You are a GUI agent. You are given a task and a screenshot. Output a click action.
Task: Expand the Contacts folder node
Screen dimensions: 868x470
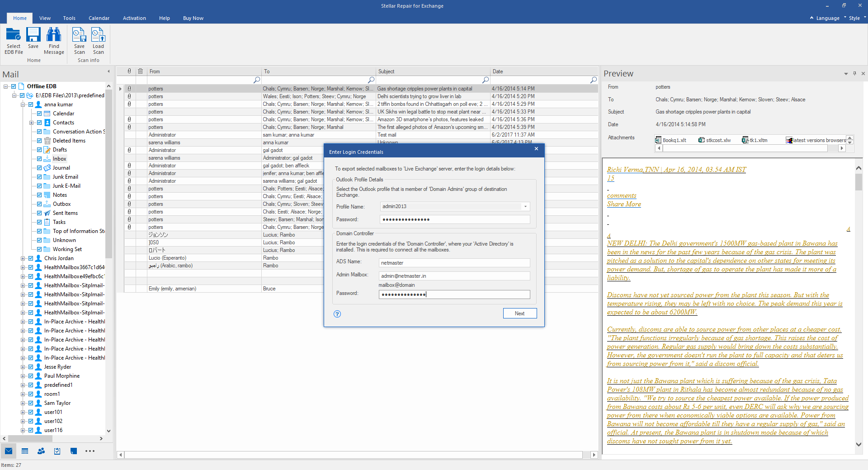coord(32,123)
